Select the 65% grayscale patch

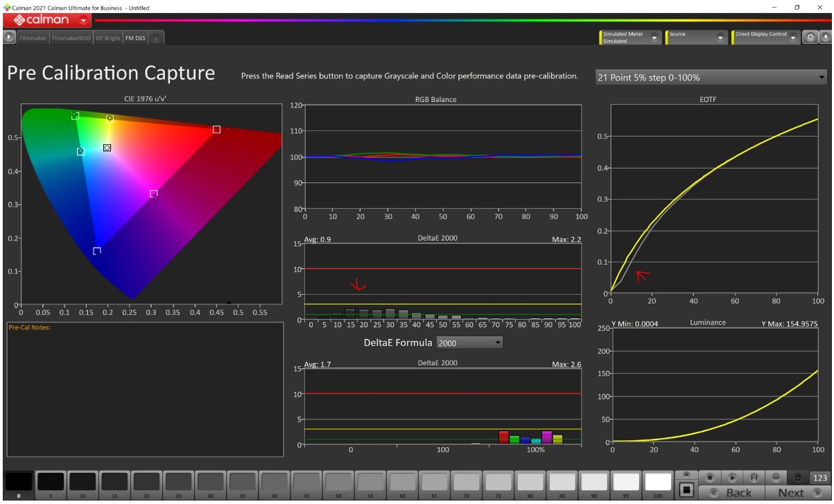click(x=434, y=484)
